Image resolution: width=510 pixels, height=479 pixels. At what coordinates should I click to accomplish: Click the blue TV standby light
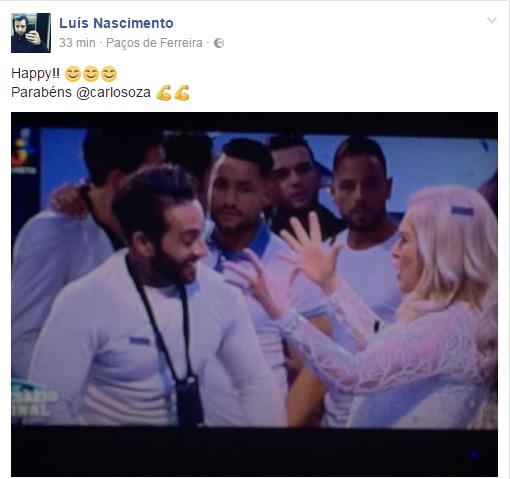pyautogui.click(x=474, y=455)
